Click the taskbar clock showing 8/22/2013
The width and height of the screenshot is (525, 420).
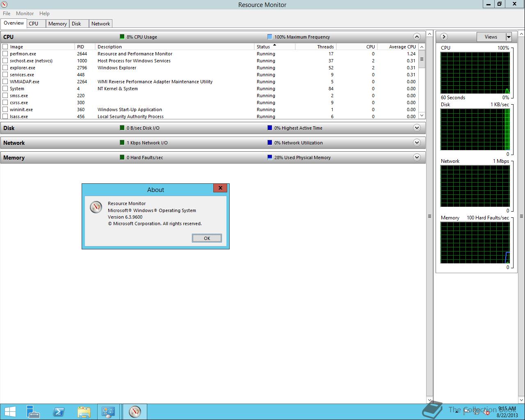pos(507,412)
